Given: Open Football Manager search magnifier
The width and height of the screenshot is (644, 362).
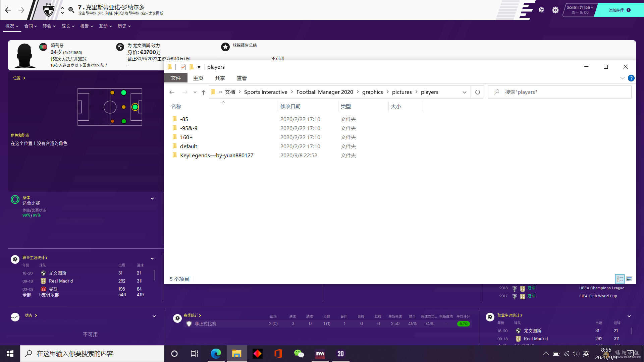Looking at the screenshot, I should pos(71,10).
